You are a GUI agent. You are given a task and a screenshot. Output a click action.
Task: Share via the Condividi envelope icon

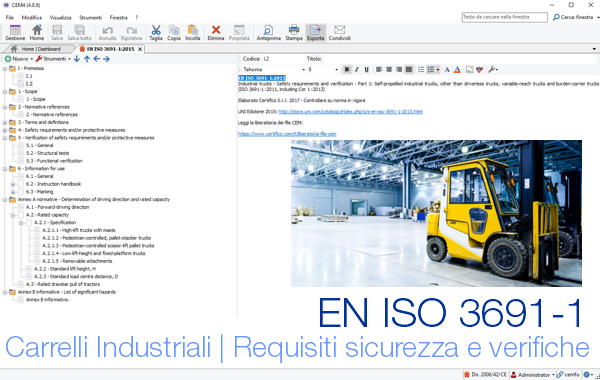(339, 33)
